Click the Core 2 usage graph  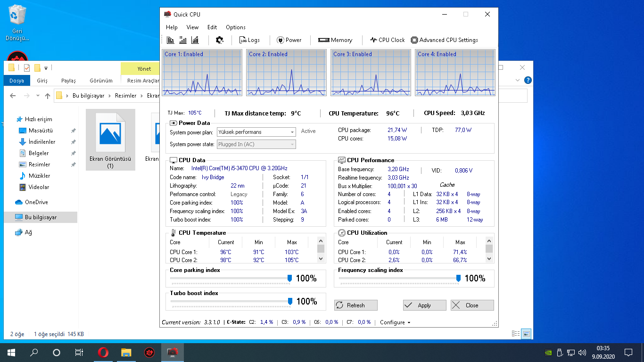tap(286, 73)
